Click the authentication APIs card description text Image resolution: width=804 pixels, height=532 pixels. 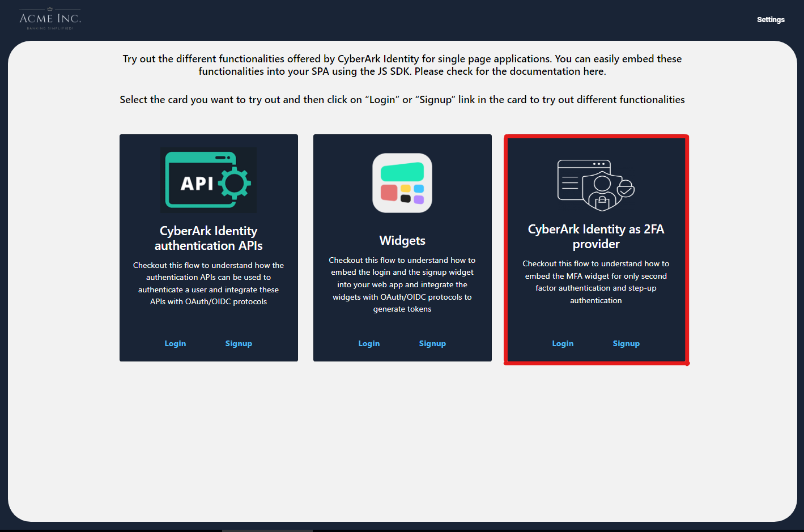coord(209,283)
